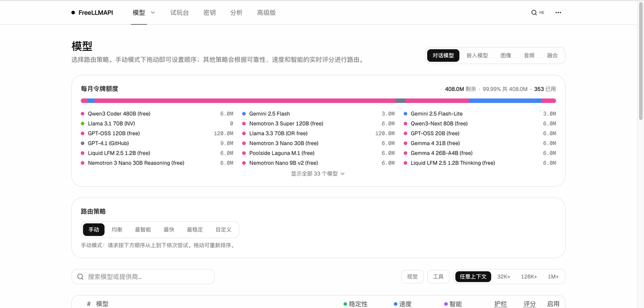Click the Qwen3-Next 80B (free) entry
Screen dimensions: 644x308
[480, 123]
